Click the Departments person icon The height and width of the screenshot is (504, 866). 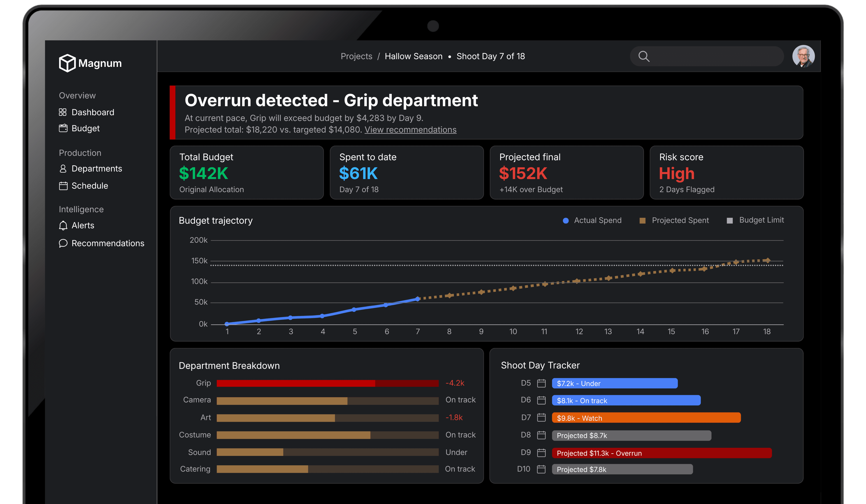pyautogui.click(x=63, y=169)
